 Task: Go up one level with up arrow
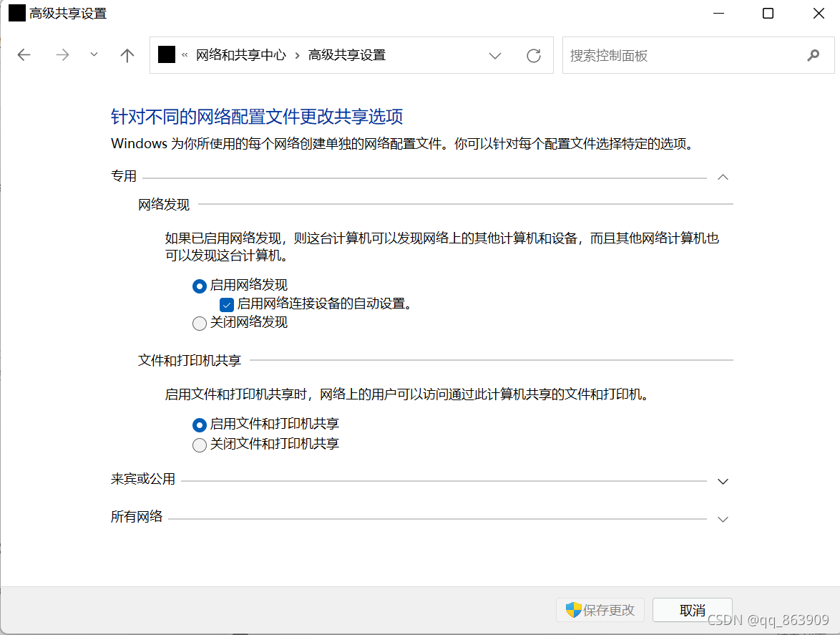pos(127,55)
